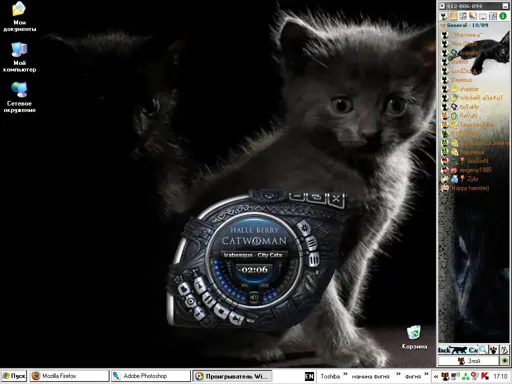
Task: Expand the Toshiba toolbar chevron
Action: click(346, 374)
